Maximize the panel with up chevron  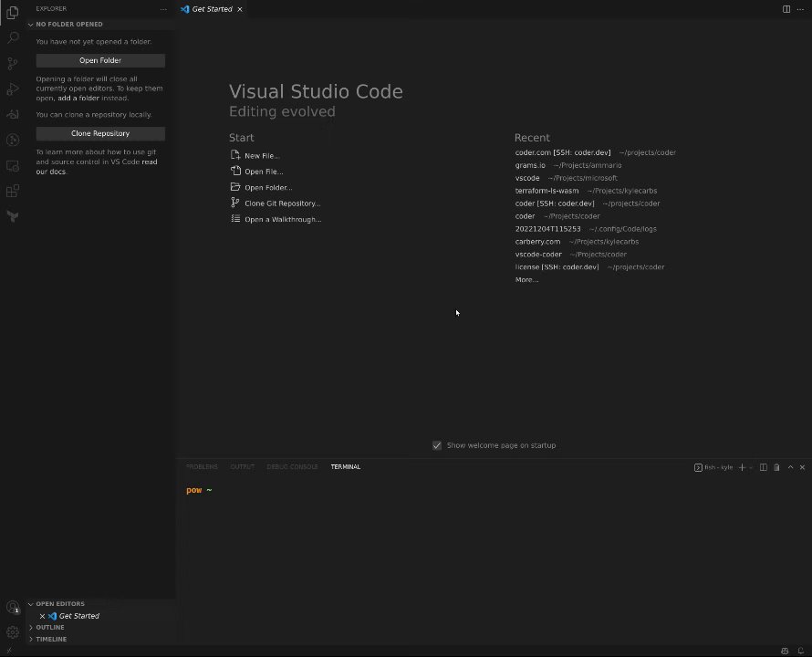tap(790, 467)
